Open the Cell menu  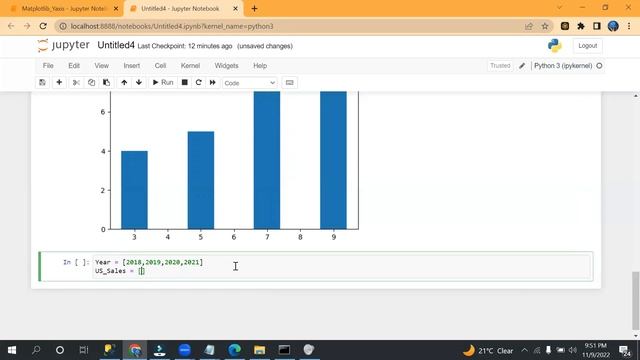point(160,66)
